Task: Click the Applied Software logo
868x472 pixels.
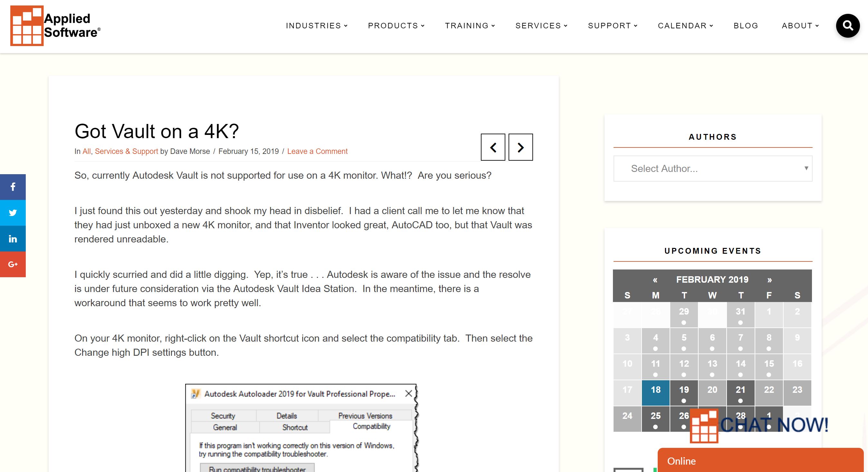Action: 56,26
